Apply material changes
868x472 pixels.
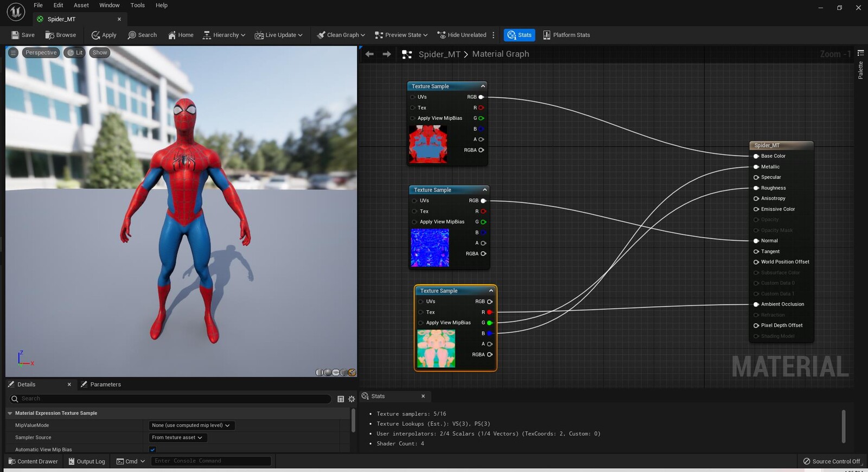tap(104, 35)
